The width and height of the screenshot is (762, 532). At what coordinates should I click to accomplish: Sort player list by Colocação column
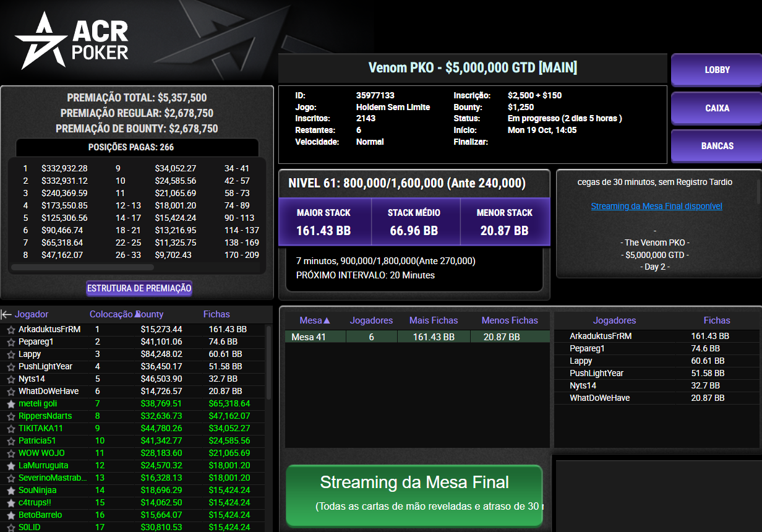pyautogui.click(x=111, y=314)
